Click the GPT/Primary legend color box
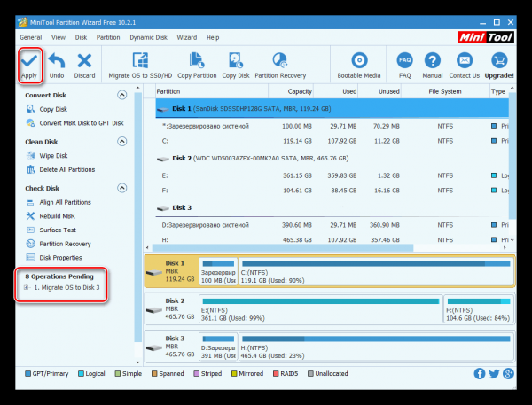 coord(27,374)
